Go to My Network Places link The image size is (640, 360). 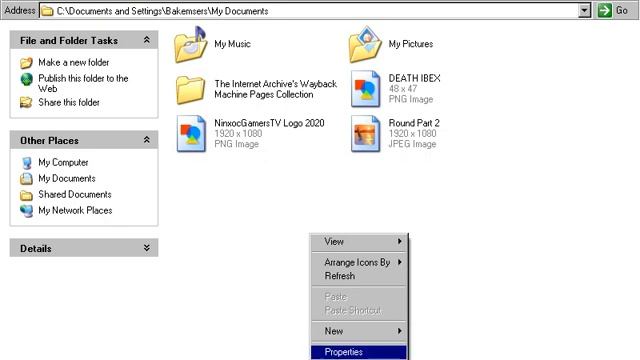tap(75, 210)
